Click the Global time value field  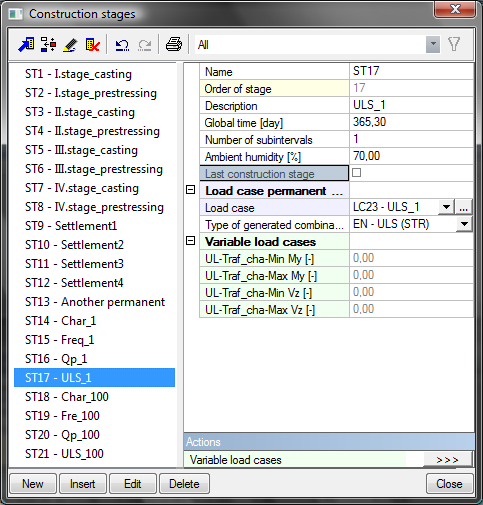(411, 122)
